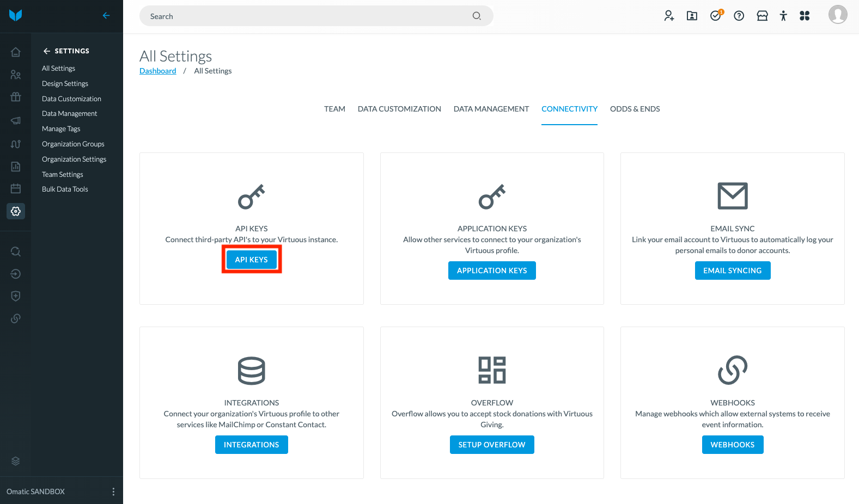
Task: Click the Virtuous logo icon
Action: click(x=16, y=15)
